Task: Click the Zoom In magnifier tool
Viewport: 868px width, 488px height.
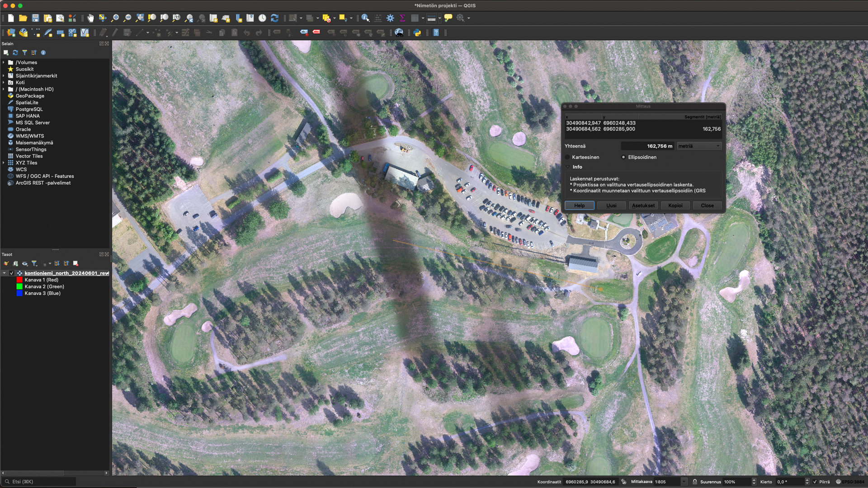Action: click(x=115, y=18)
